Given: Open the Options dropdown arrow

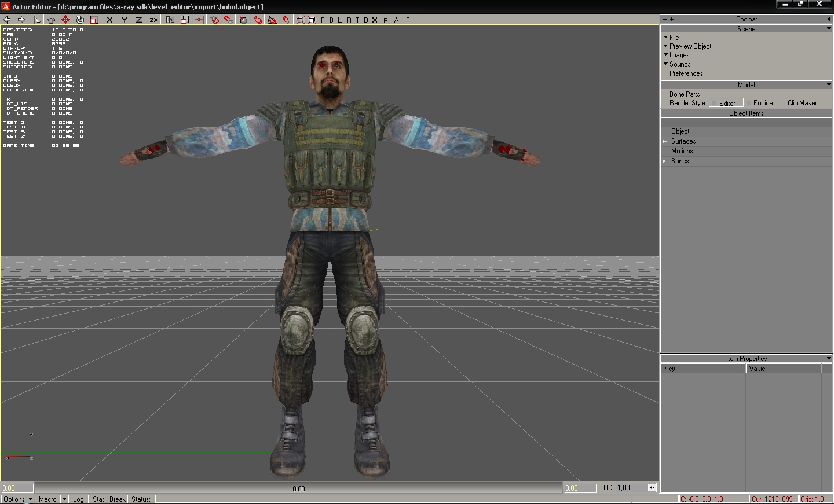Looking at the screenshot, I should (31, 499).
